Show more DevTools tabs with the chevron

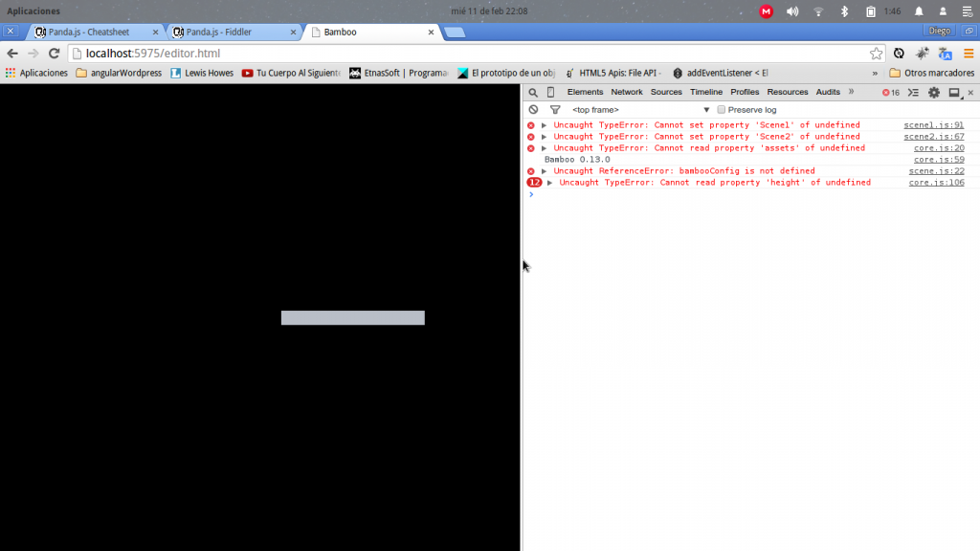(x=851, y=92)
